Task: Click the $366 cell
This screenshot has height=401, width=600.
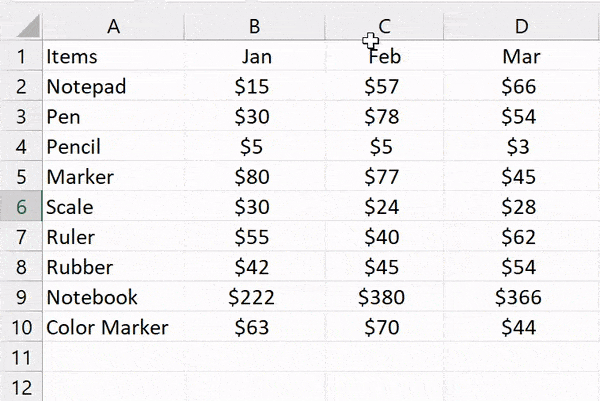Action: pos(522,297)
